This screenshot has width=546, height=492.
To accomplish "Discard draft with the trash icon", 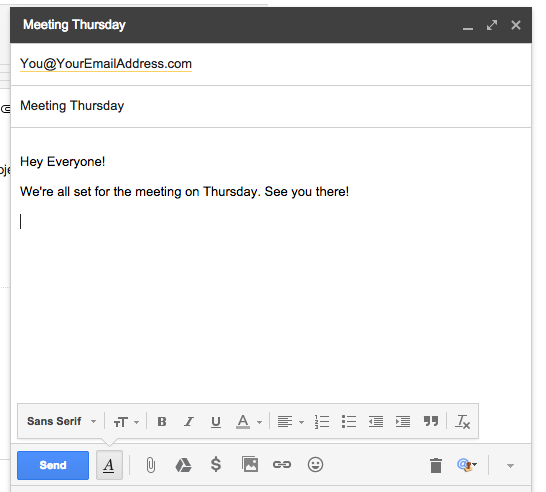I will click(x=436, y=465).
